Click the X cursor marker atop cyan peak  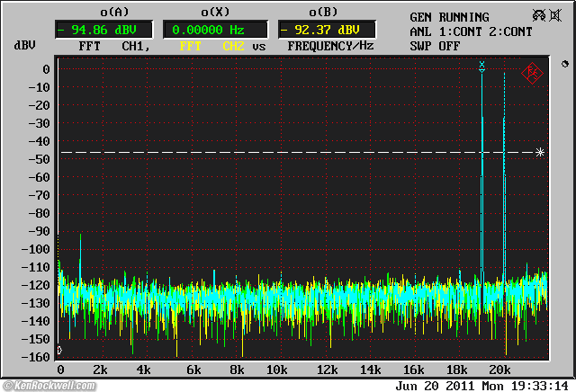482,65
